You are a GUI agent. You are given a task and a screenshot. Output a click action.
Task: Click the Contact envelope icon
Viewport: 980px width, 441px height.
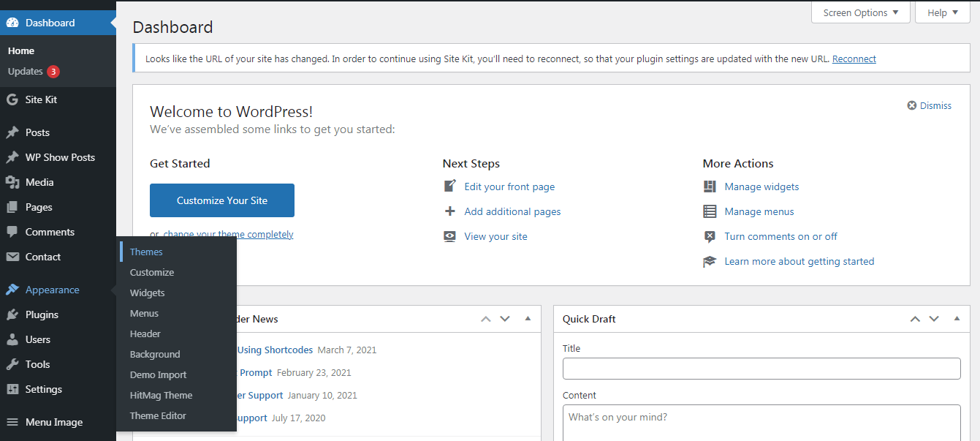coord(12,257)
